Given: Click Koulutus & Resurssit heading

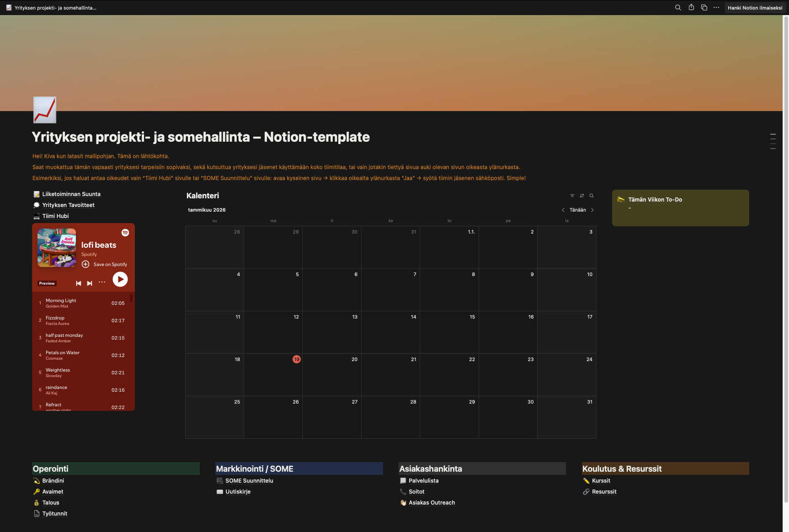Looking at the screenshot, I should [x=622, y=469].
